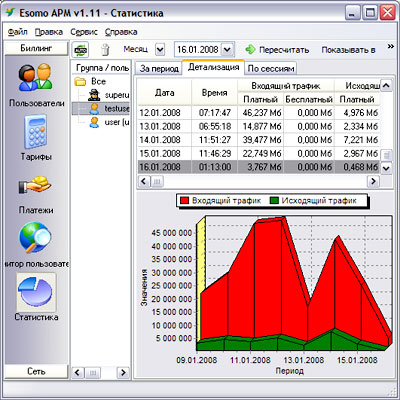Click the Сеть panel header button
Screen dimensions: 400x400
coord(36,371)
